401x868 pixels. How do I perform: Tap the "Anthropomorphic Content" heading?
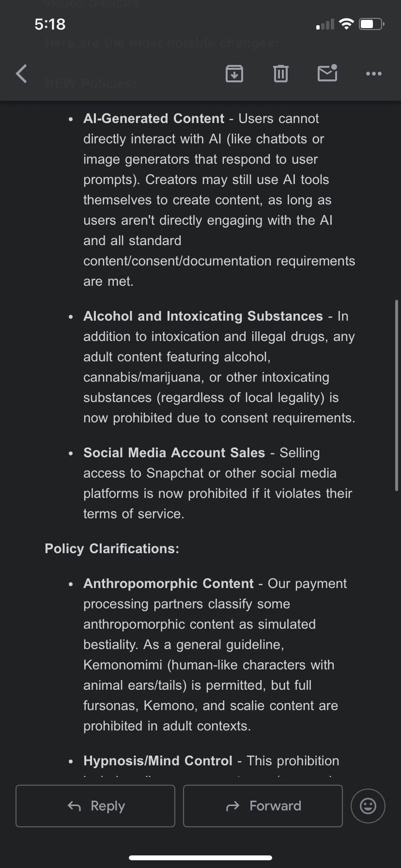[x=169, y=584]
